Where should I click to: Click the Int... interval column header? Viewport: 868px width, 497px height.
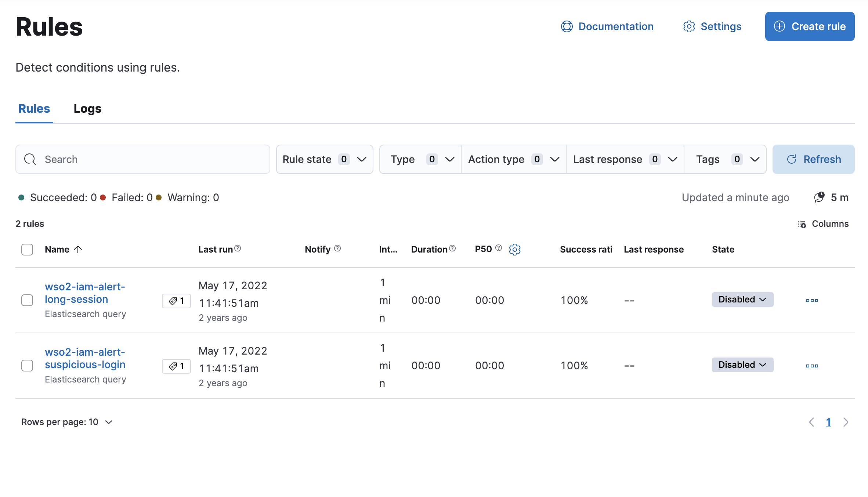(x=388, y=250)
